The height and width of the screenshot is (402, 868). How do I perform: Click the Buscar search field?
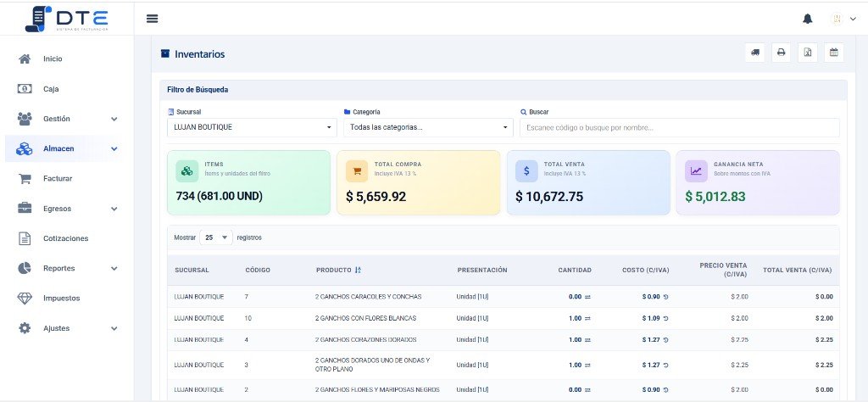[x=679, y=127]
